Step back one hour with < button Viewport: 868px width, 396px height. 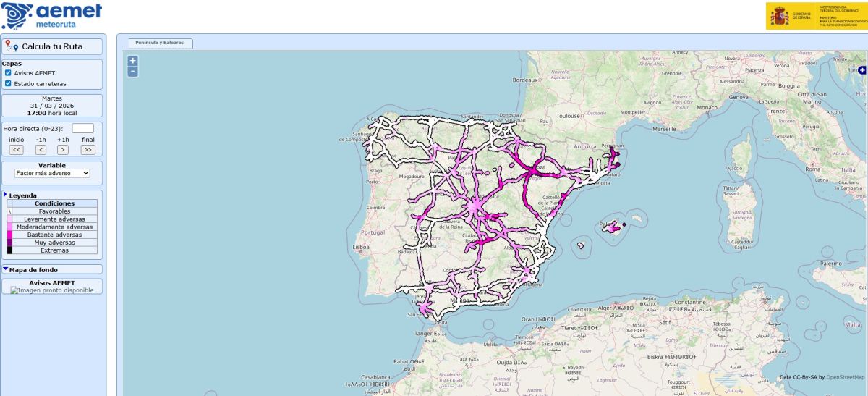[41, 150]
